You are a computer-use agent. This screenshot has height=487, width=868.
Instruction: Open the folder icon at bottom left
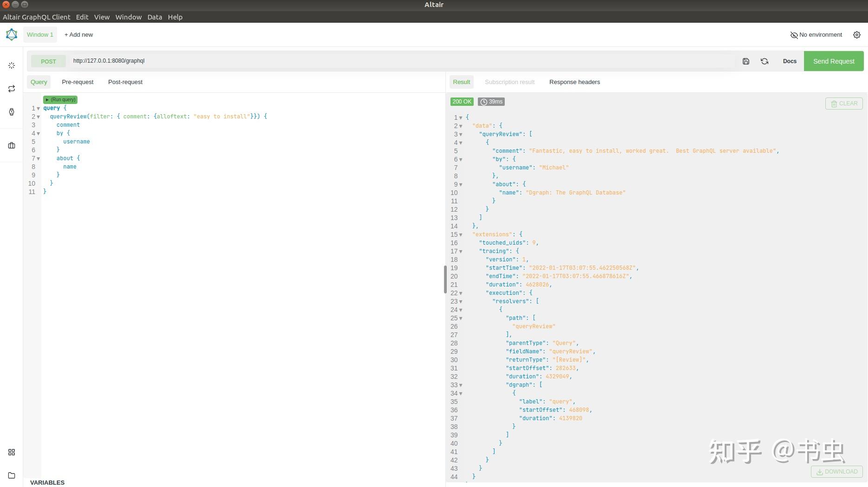pyautogui.click(x=12, y=475)
